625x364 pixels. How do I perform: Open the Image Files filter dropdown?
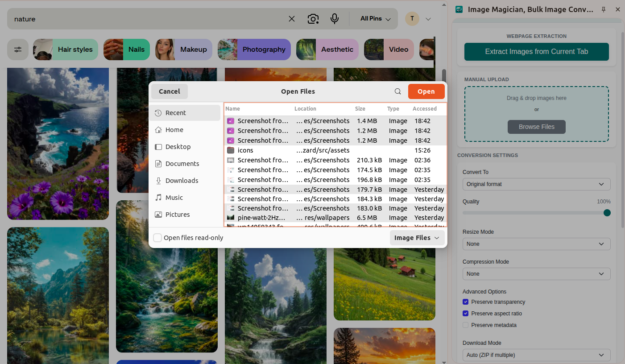click(417, 238)
